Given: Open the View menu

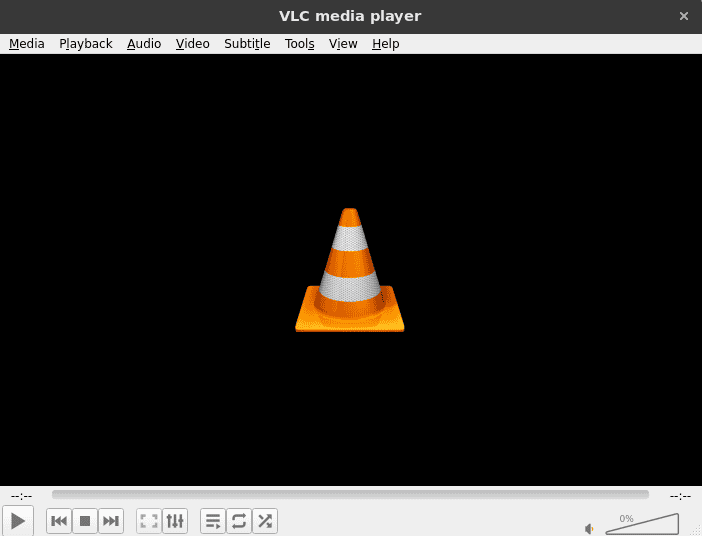Looking at the screenshot, I should click(x=343, y=44).
